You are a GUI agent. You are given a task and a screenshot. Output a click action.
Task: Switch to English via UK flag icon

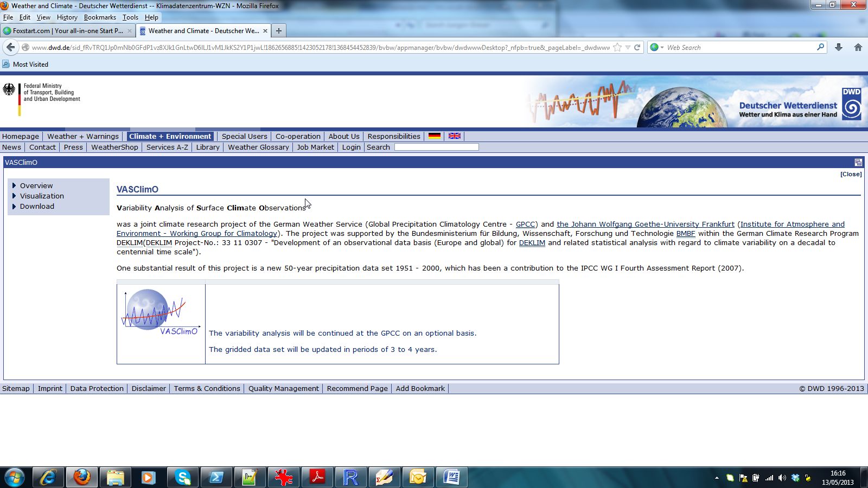tap(455, 136)
